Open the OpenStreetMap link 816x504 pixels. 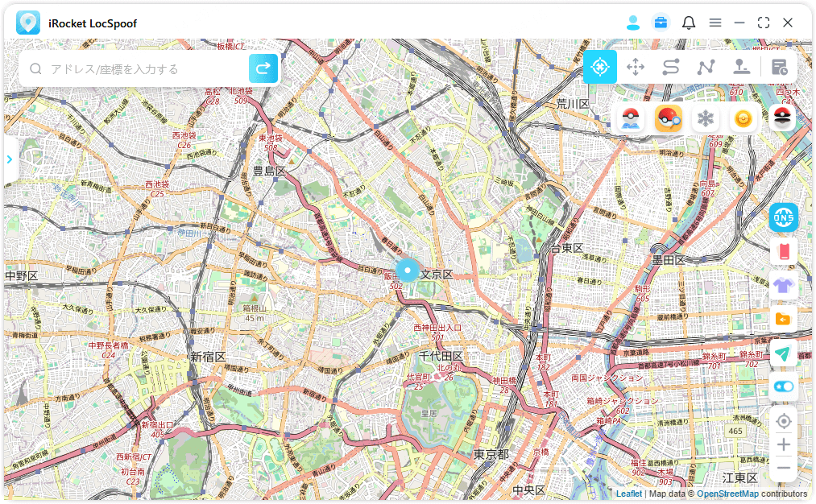click(727, 494)
